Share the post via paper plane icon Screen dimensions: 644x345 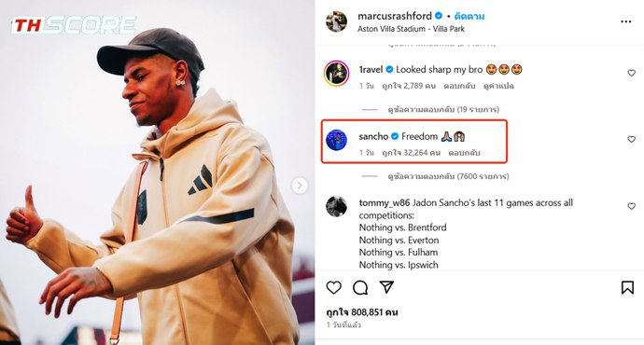[386, 287]
